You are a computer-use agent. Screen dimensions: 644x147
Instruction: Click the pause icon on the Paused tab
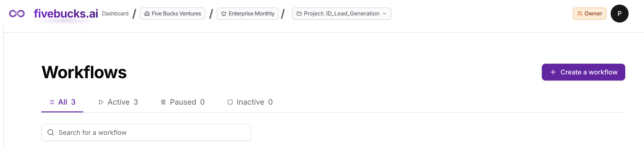click(163, 102)
